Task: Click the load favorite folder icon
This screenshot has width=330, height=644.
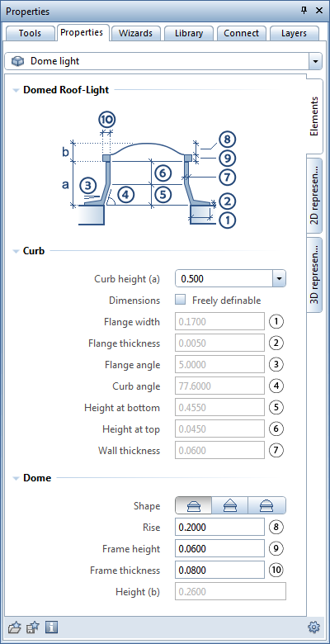Action: (x=14, y=627)
